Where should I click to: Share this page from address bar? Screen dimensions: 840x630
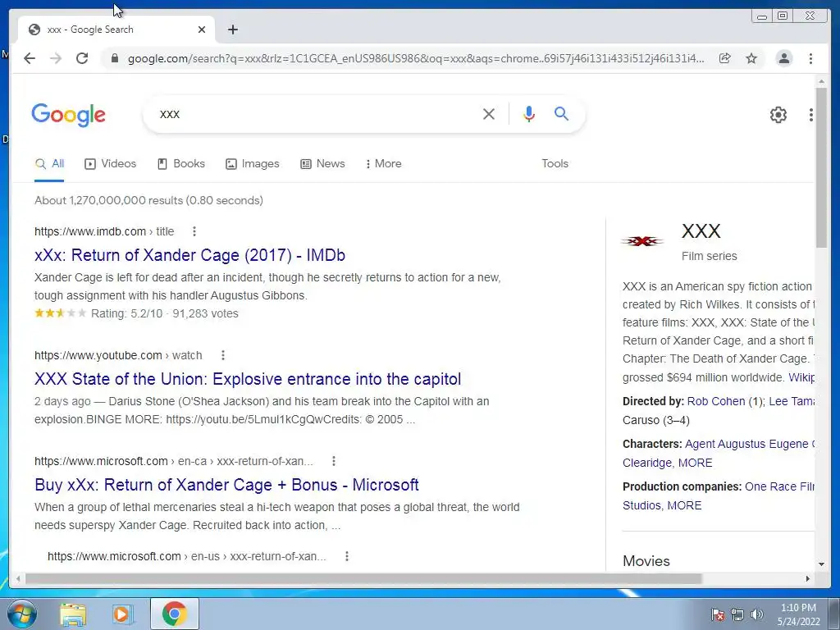(725, 58)
